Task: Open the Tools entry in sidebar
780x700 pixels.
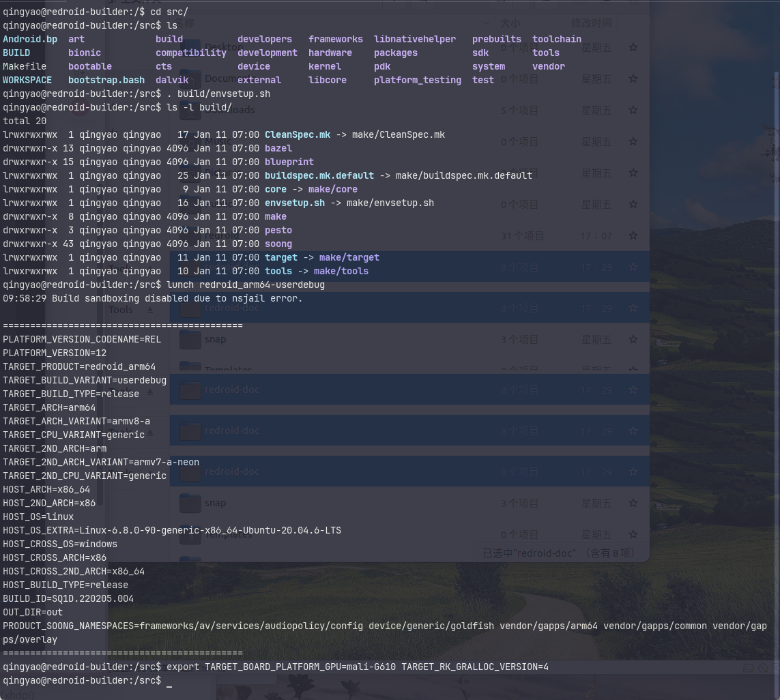Action: pos(121,310)
